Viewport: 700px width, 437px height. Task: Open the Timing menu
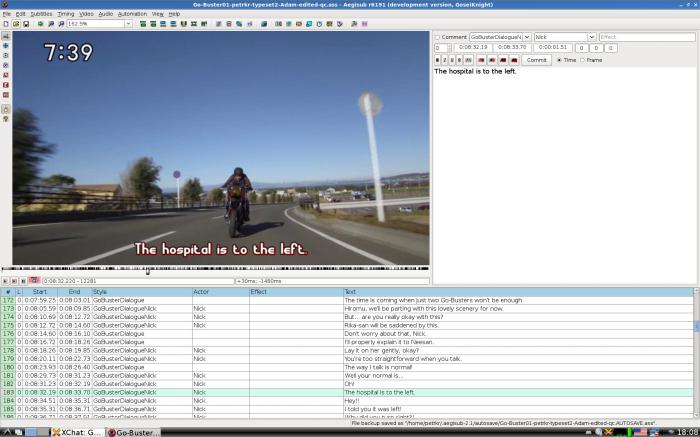pos(66,14)
